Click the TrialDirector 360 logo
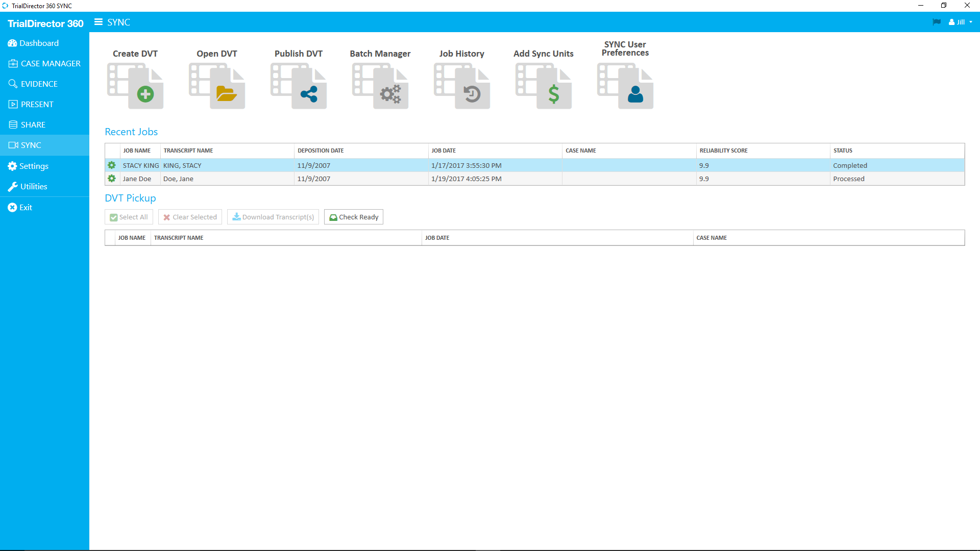 coord(45,23)
